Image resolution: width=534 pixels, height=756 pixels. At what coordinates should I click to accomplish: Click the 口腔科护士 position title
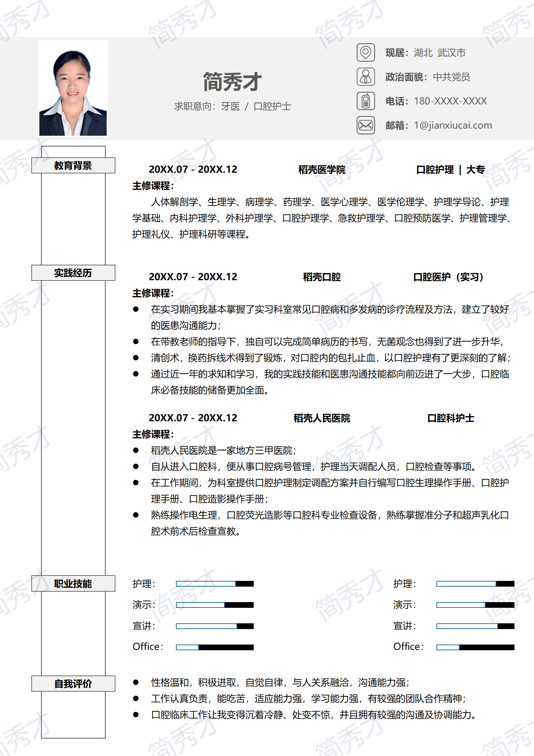click(451, 418)
